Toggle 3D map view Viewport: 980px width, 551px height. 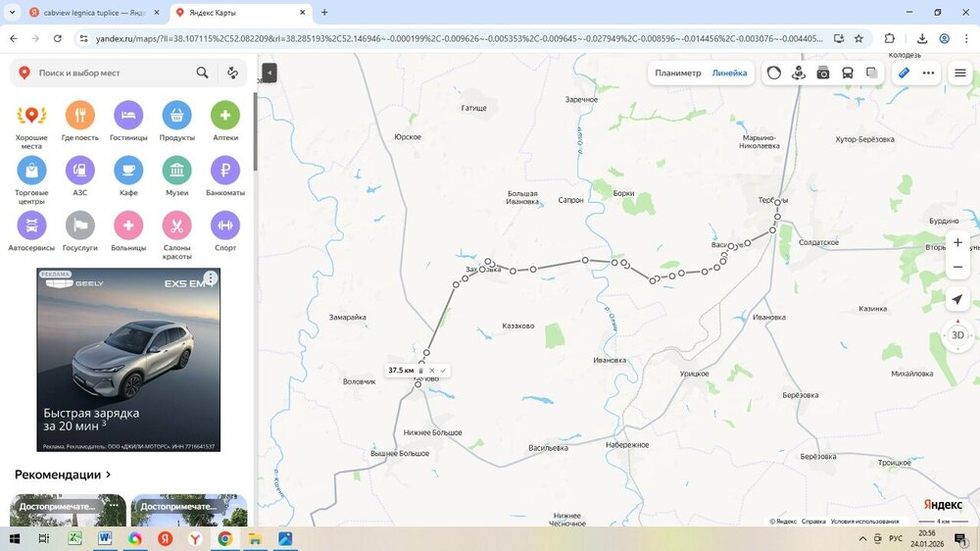(x=957, y=335)
